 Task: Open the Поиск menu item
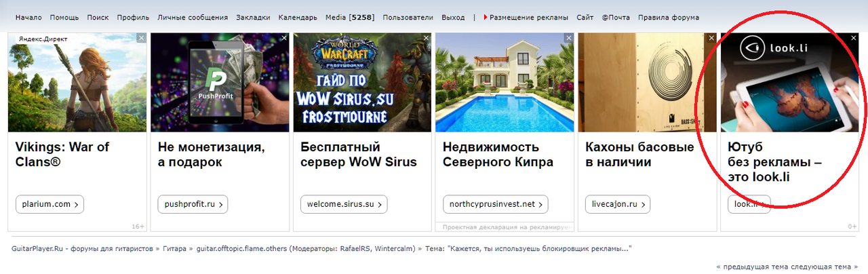click(x=98, y=18)
